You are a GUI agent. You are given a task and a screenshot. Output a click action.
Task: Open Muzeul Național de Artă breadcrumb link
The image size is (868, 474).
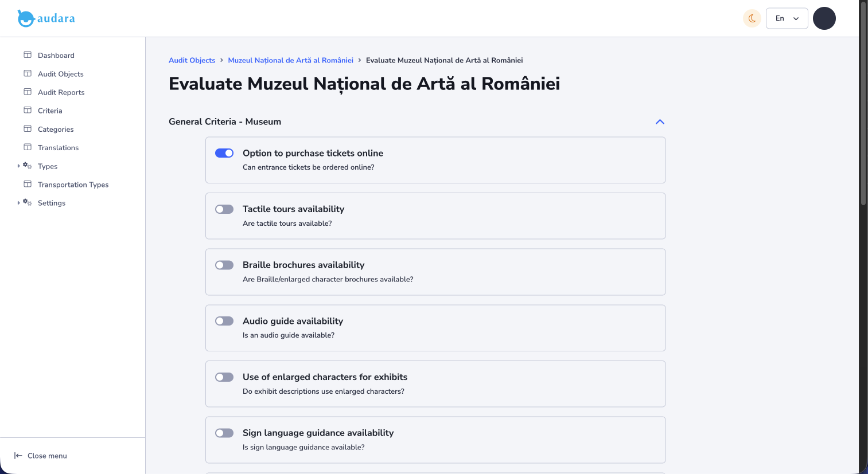[290, 60]
